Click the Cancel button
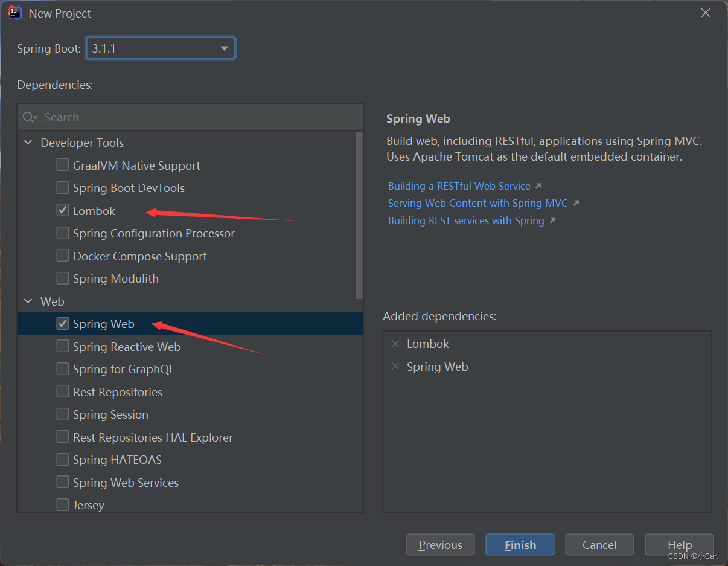 (599, 545)
